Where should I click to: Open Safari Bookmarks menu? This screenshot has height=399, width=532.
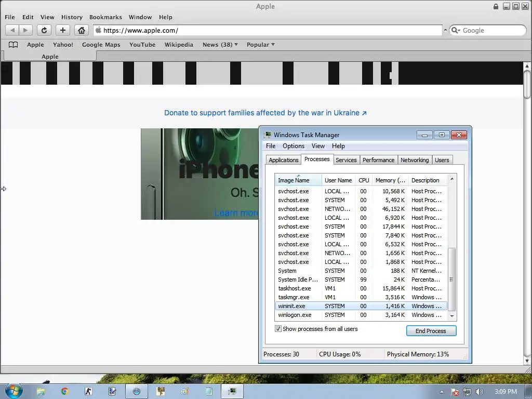click(105, 17)
